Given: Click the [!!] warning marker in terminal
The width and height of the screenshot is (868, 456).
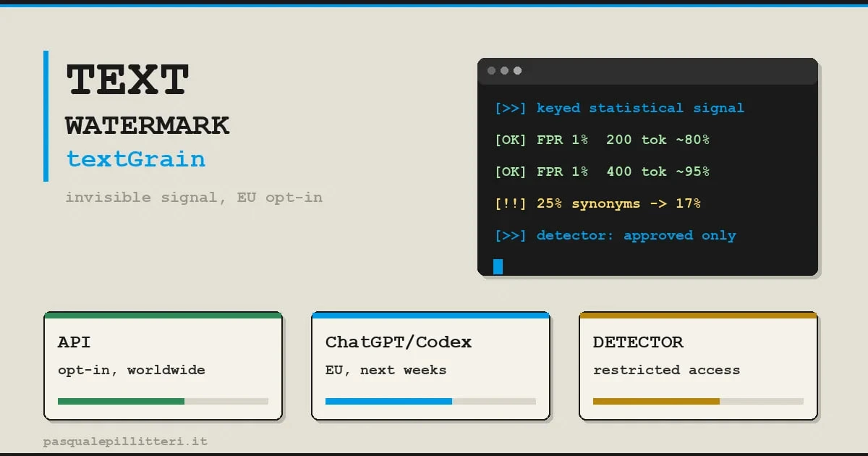Looking at the screenshot, I should coord(511,204).
